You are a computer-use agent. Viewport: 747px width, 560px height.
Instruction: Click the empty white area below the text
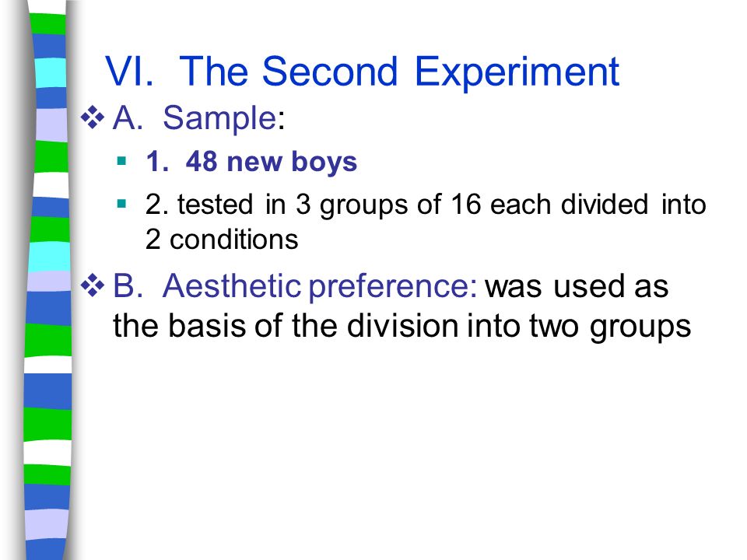click(x=405, y=453)
